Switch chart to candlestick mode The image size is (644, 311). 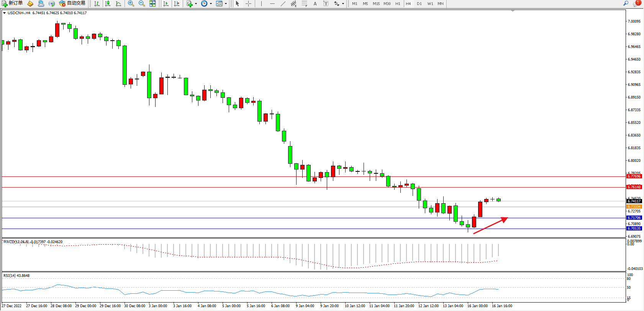[x=108, y=3]
